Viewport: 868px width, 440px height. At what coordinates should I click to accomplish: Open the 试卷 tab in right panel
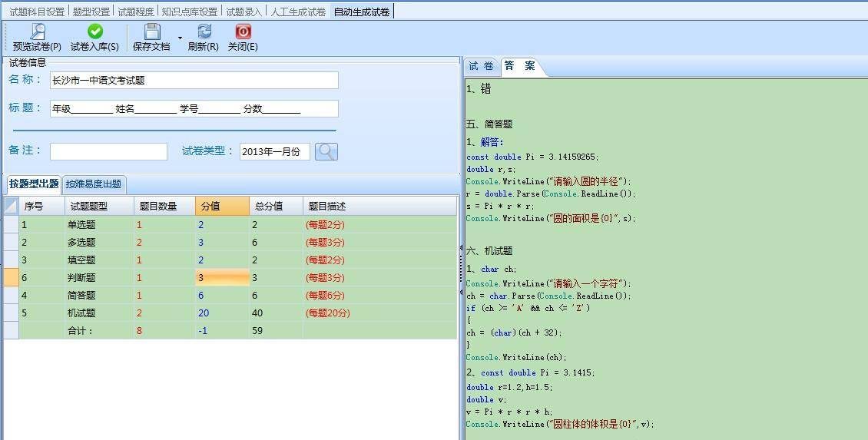[x=482, y=66]
